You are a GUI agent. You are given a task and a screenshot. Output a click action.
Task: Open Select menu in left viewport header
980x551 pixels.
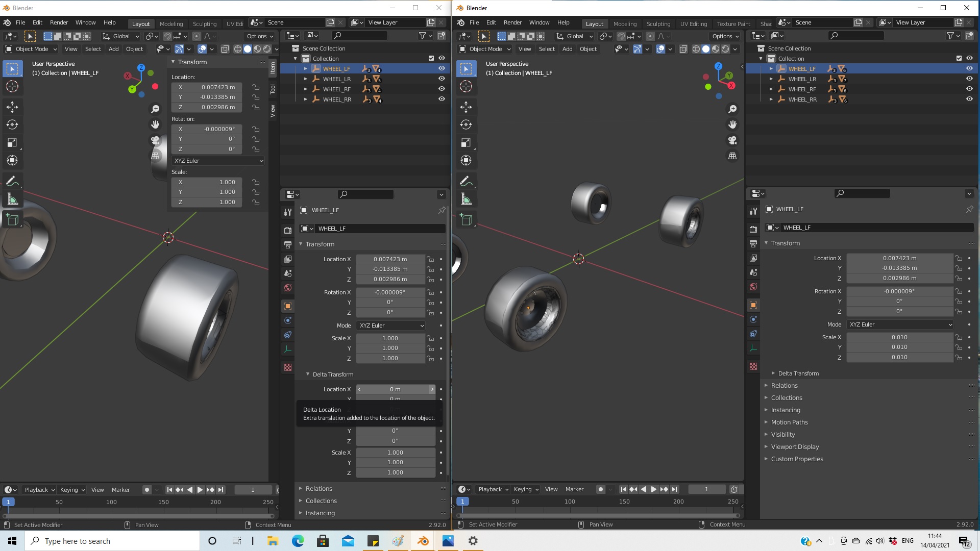click(x=93, y=49)
